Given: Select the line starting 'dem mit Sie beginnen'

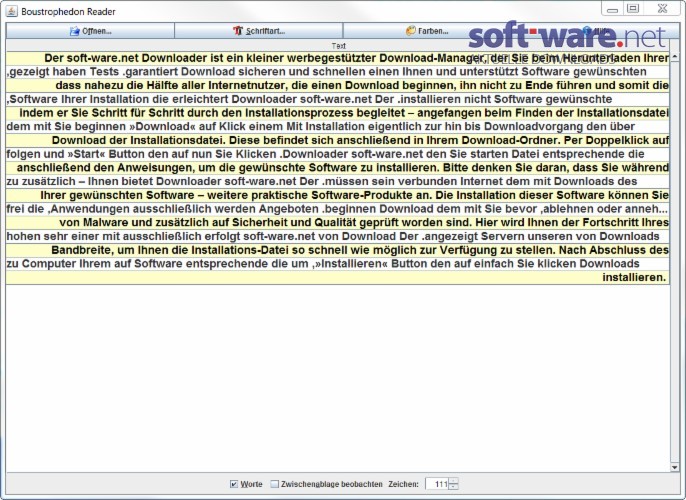Looking at the screenshot, I should (x=338, y=127).
